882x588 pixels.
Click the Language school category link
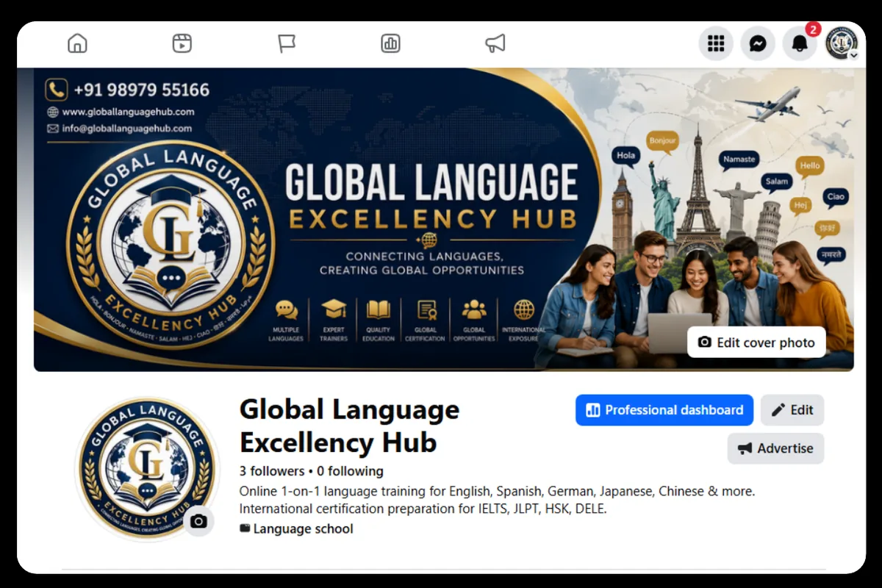(x=303, y=528)
